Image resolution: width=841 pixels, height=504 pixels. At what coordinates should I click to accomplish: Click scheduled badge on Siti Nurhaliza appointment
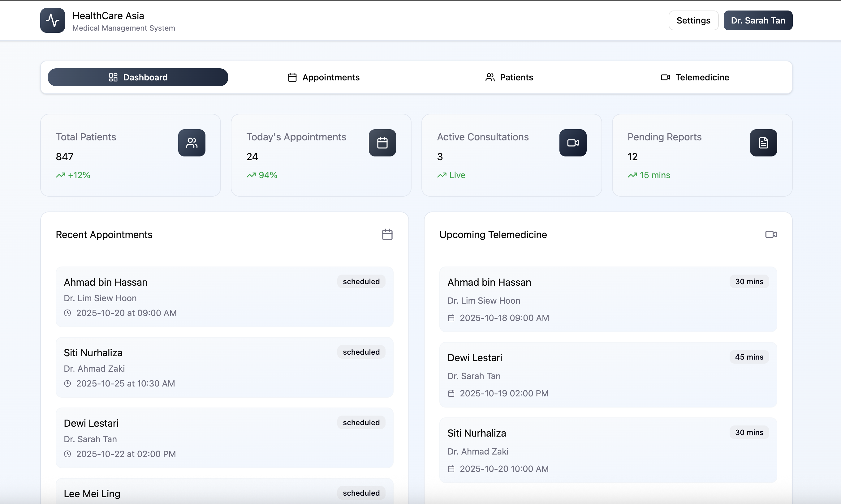click(361, 352)
